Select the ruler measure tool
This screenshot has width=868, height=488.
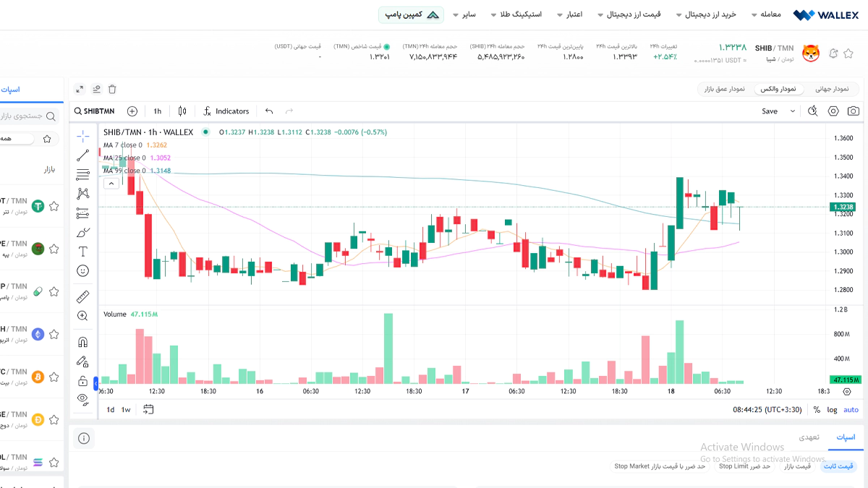click(83, 296)
